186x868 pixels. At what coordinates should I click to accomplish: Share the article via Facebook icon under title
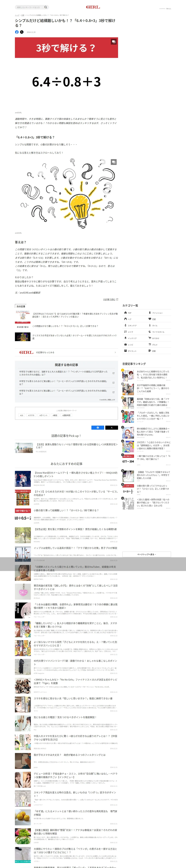pyautogui.click(x=17, y=32)
